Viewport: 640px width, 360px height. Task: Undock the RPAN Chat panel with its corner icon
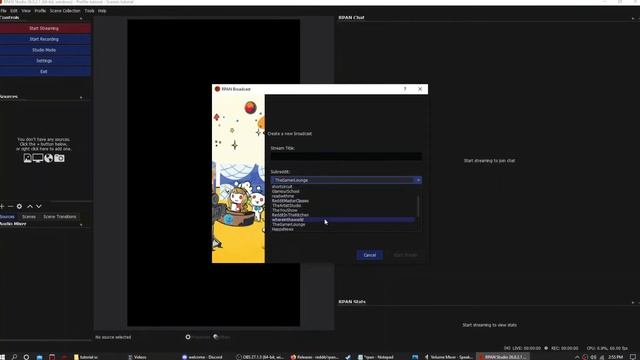pos(633,18)
